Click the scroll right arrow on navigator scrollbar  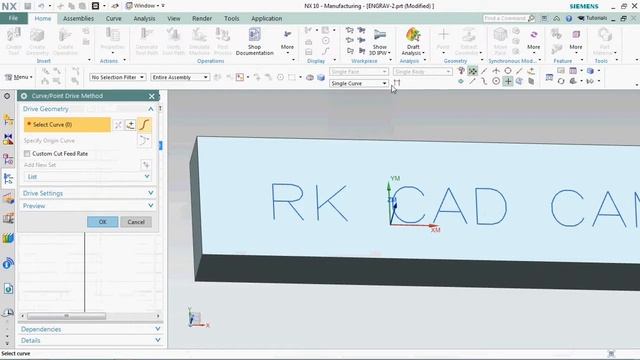[158, 316]
